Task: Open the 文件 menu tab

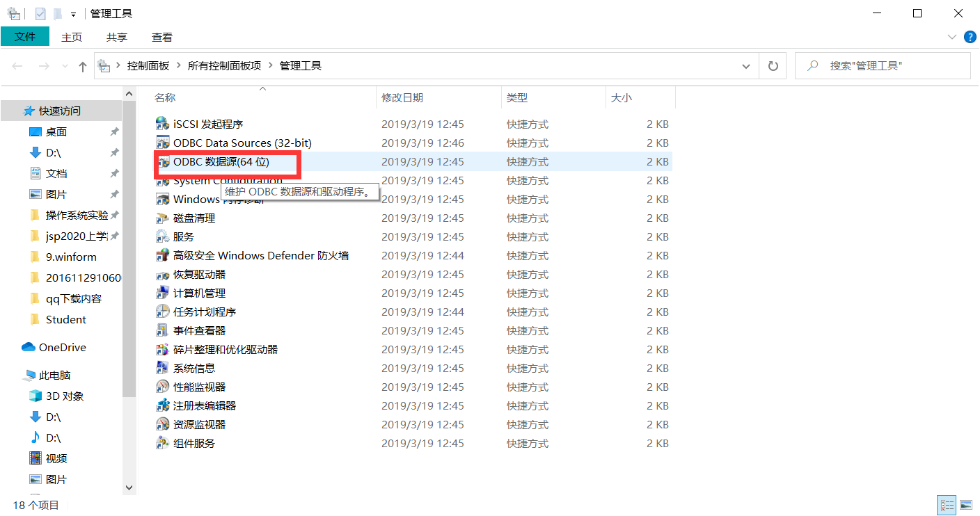Action: [25, 36]
